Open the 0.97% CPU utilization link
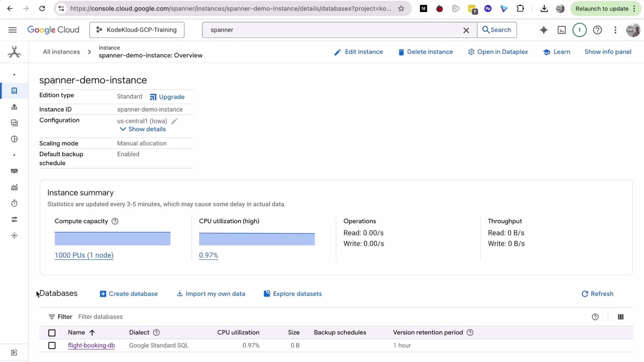The height and width of the screenshot is (362, 644). pyautogui.click(x=208, y=255)
